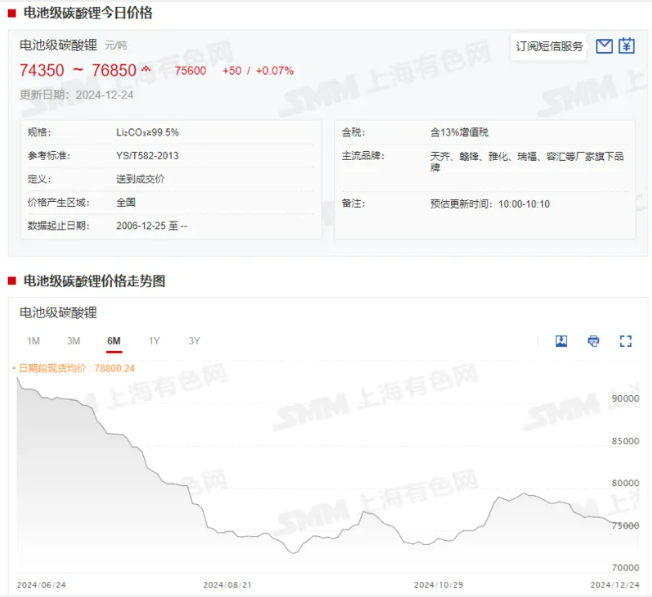Select the 6M chart range

113,341
